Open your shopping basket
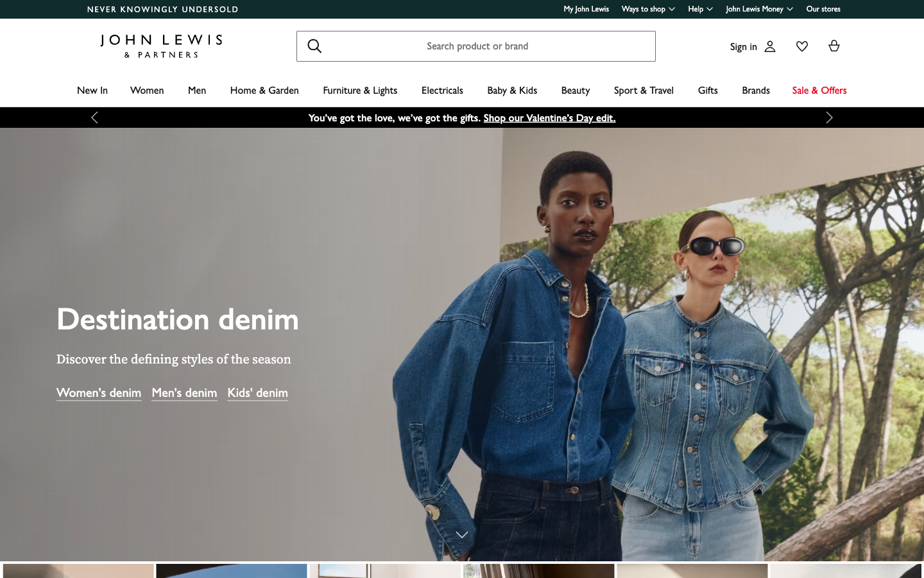 [x=834, y=46]
